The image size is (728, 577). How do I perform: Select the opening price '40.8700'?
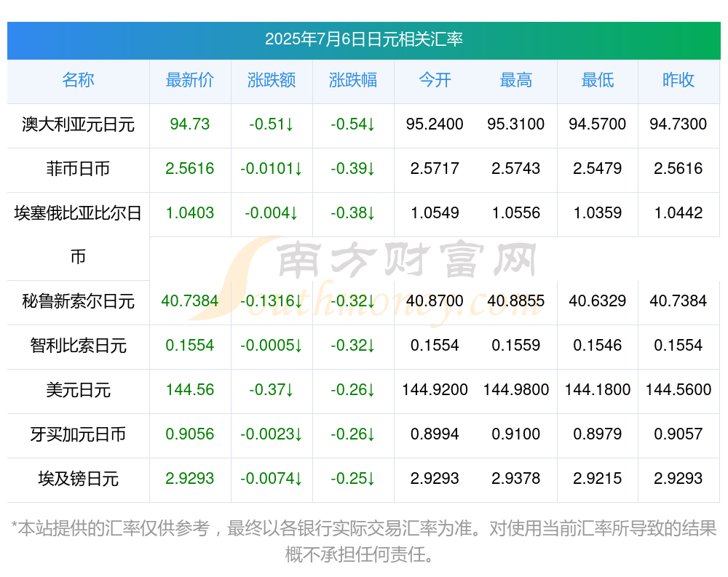pos(435,301)
